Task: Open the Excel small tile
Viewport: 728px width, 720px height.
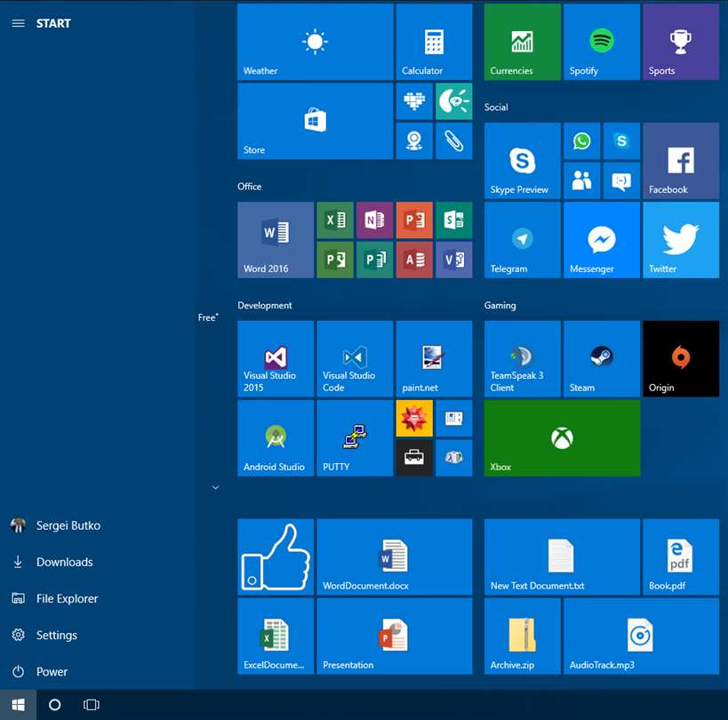Action: (x=335, y=220)
